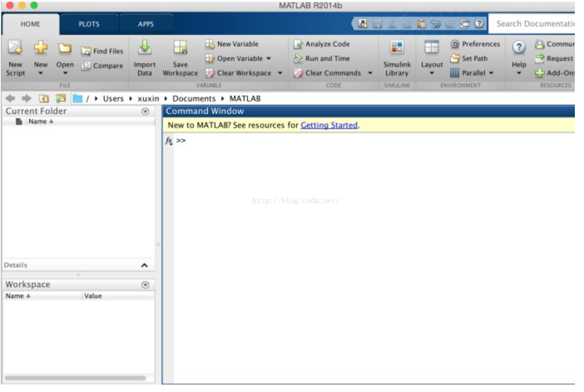The image size is (584, 392).
Task: Expand the Details panel chevron
Action: (x=144, y=265)
